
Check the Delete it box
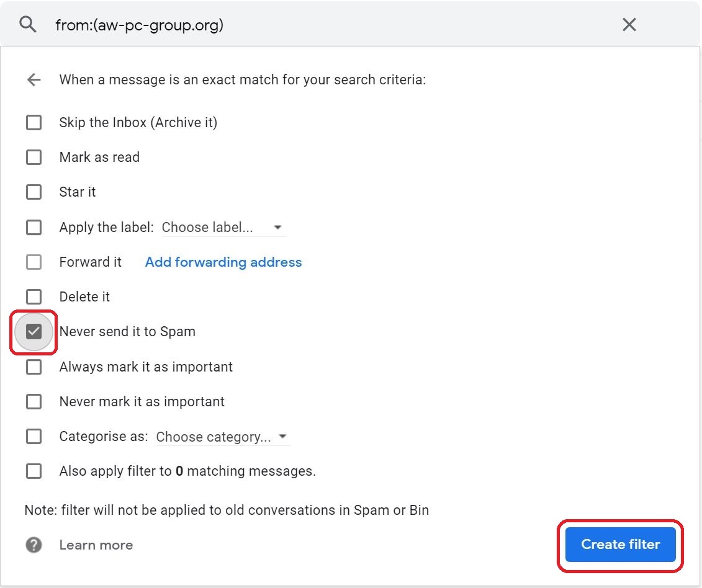coord(34,296)
